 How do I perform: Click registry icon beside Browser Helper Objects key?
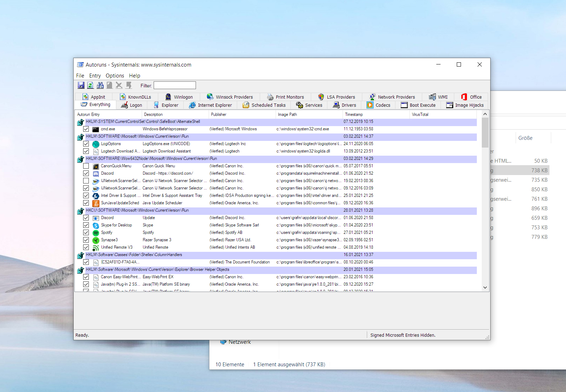pyautogui.click(x=80, y=270)
